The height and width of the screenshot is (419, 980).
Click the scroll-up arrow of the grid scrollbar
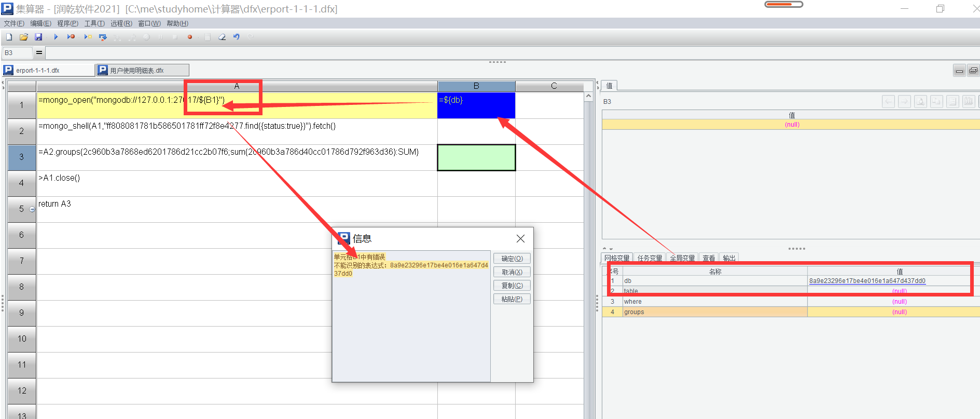(588, 97)
